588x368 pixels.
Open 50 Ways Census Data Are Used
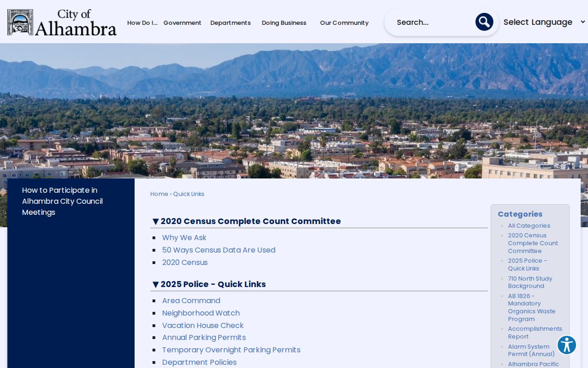click(219, 250)
